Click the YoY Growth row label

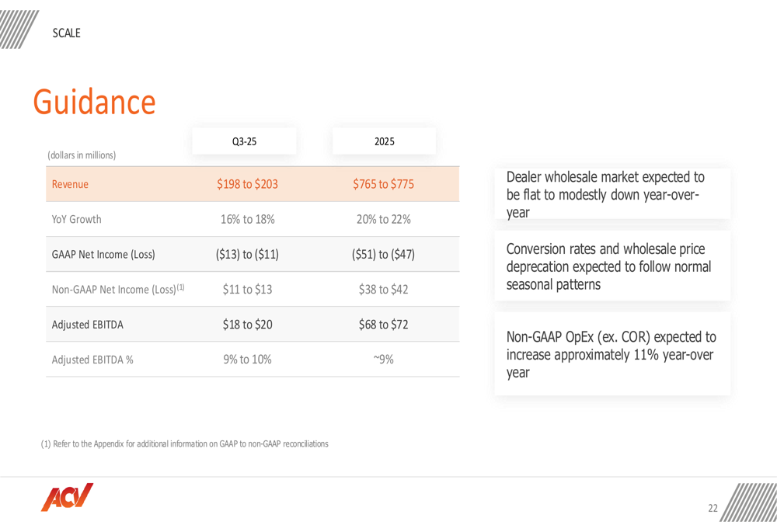[76, 219]
